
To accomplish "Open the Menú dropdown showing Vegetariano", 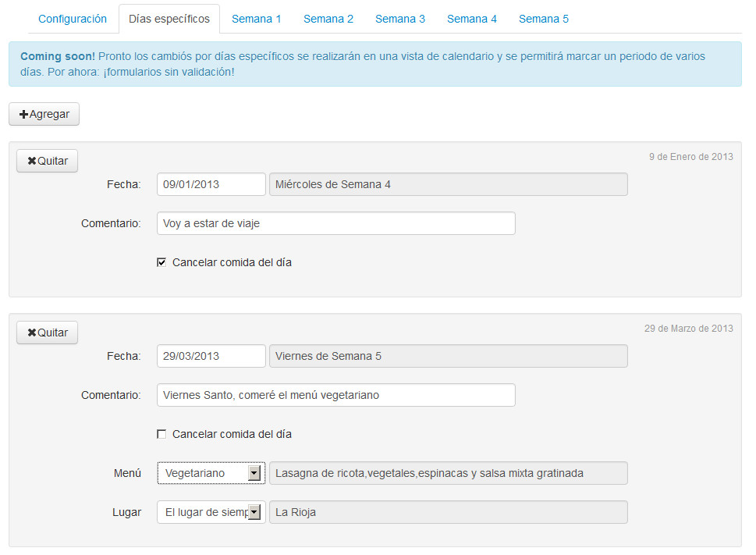I will (211, 473).
